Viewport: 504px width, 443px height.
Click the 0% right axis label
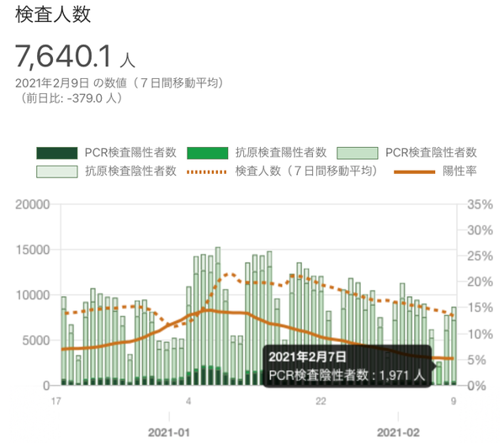point(476,386)
